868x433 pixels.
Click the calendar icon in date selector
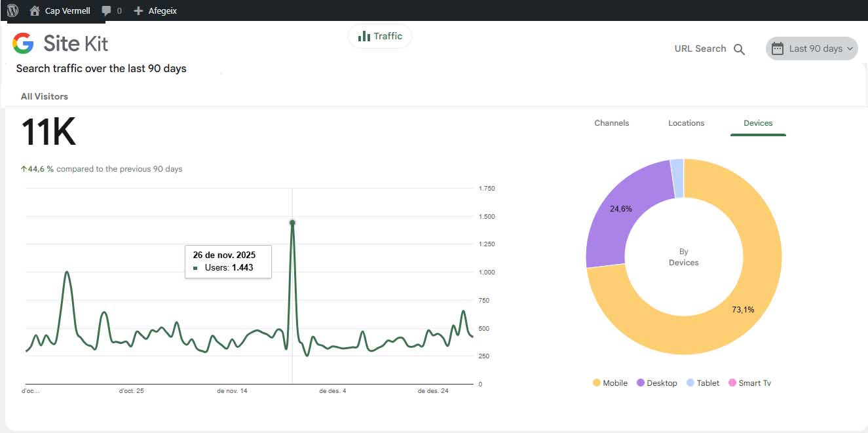[x=778, y=48]
